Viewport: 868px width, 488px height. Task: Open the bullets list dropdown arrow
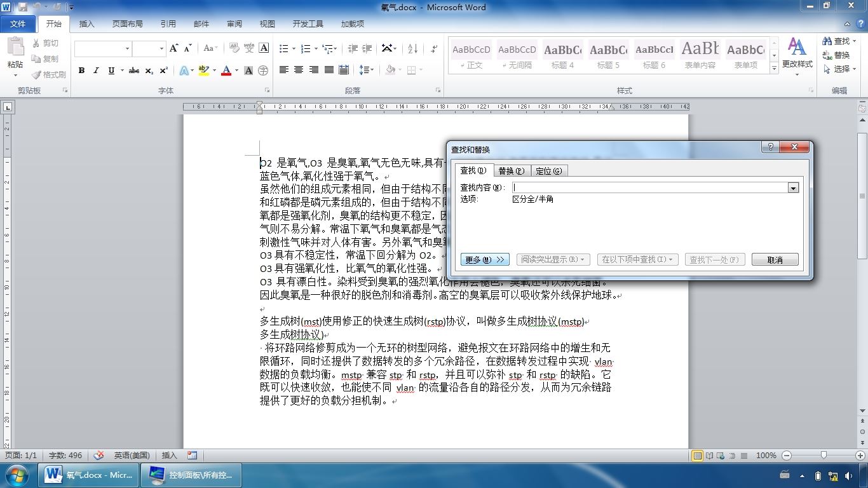292,48
